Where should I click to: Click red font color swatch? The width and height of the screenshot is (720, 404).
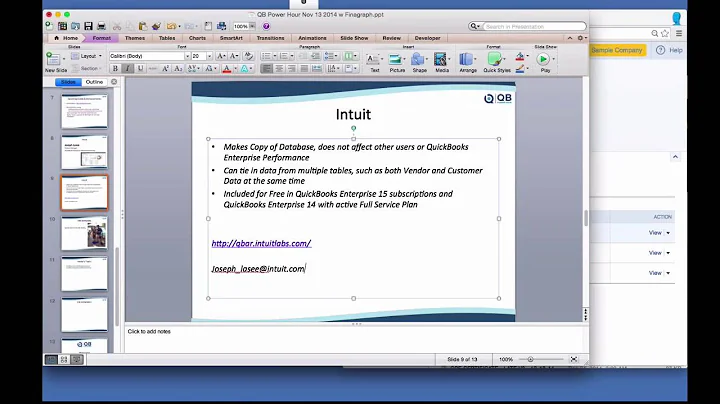coord(226,69)
